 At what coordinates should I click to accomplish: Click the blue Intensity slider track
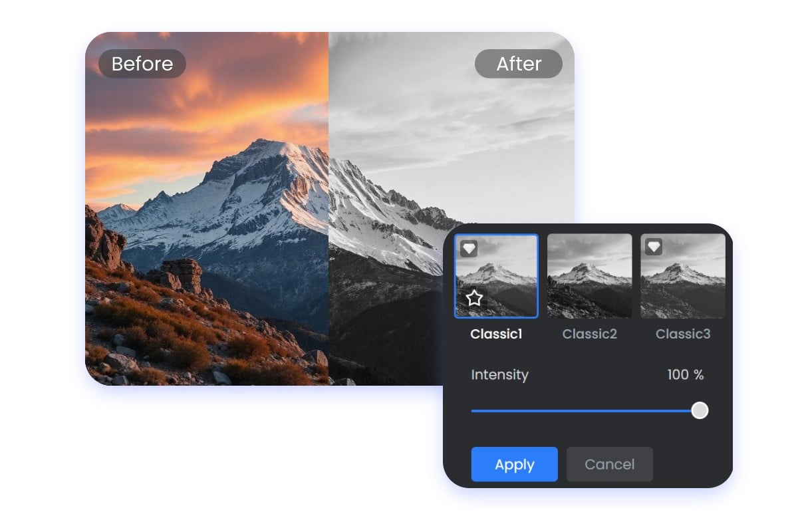click(585, 411)
